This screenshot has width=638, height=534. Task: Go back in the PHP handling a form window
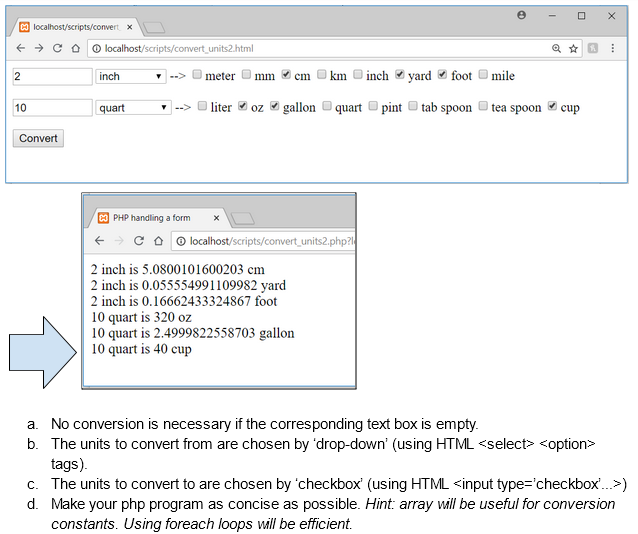[x=99, y=241]
